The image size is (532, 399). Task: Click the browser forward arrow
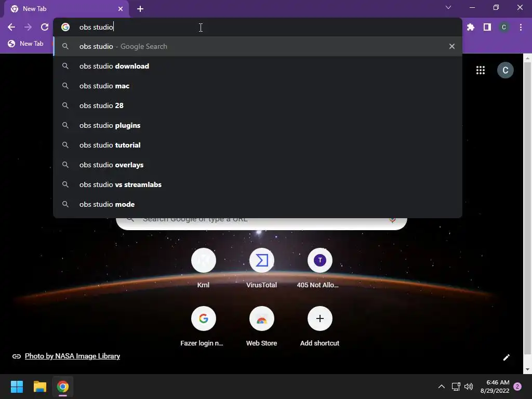[x=28, y=27]
